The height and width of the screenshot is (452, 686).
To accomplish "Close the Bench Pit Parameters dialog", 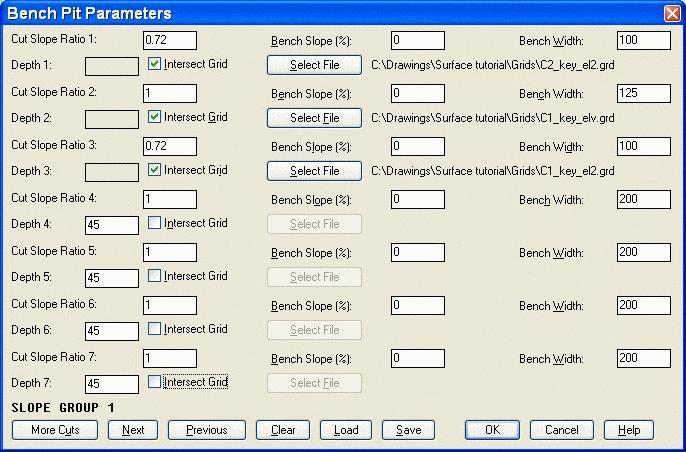I will 672,14.
